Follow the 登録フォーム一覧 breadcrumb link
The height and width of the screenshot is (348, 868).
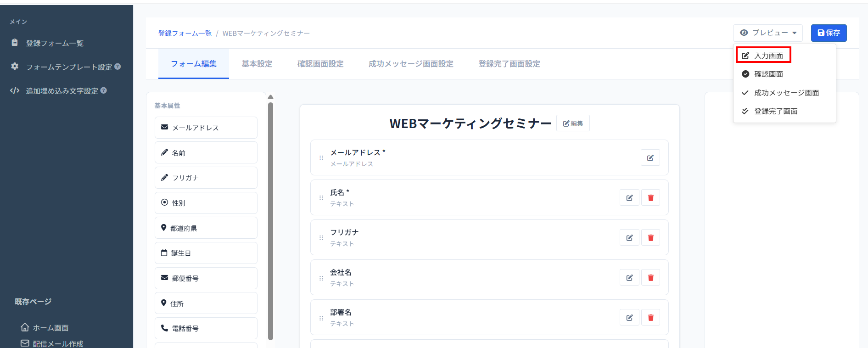(x=185, y=34)
